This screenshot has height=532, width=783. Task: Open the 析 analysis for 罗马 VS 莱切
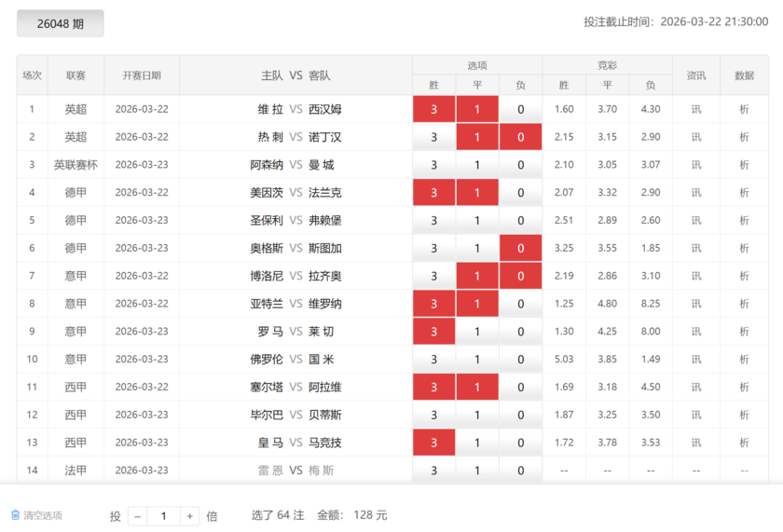(x=744, y=332)
